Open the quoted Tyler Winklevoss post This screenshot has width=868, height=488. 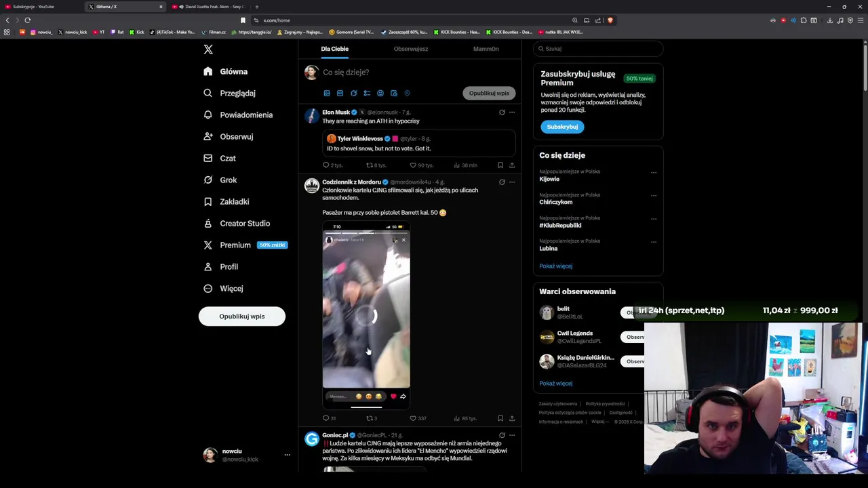418,143
